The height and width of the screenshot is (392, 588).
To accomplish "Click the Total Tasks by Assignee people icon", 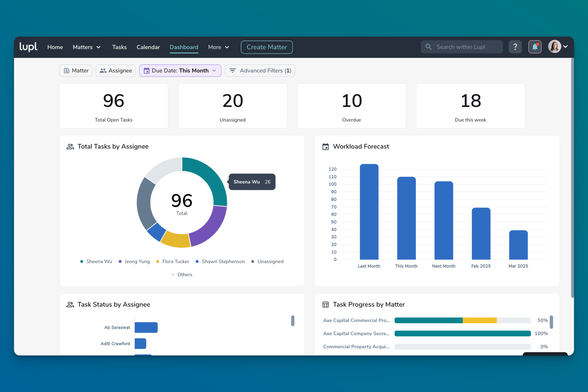I will point(70,147).
